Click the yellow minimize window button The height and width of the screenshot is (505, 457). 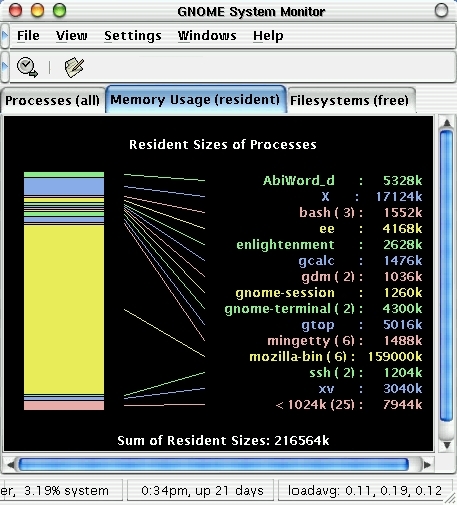click(37, 10)
